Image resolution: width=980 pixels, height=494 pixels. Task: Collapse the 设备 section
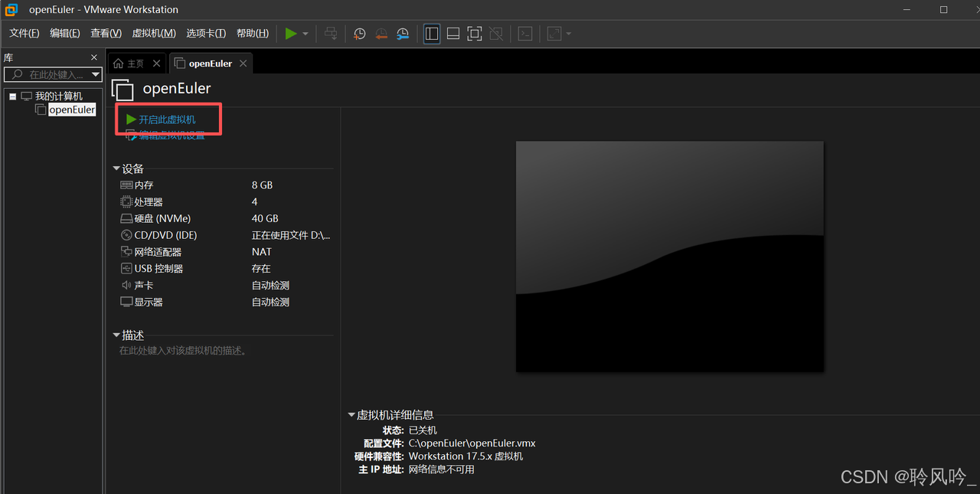116,168
